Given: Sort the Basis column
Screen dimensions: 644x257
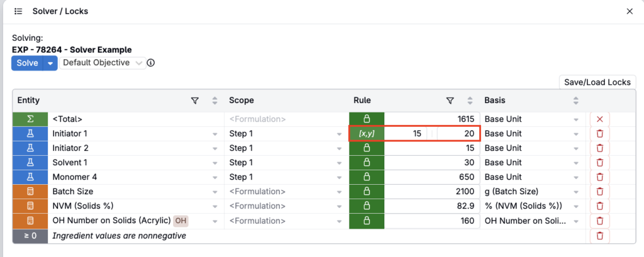Looking at the screenshot, I should coord(576,101).
